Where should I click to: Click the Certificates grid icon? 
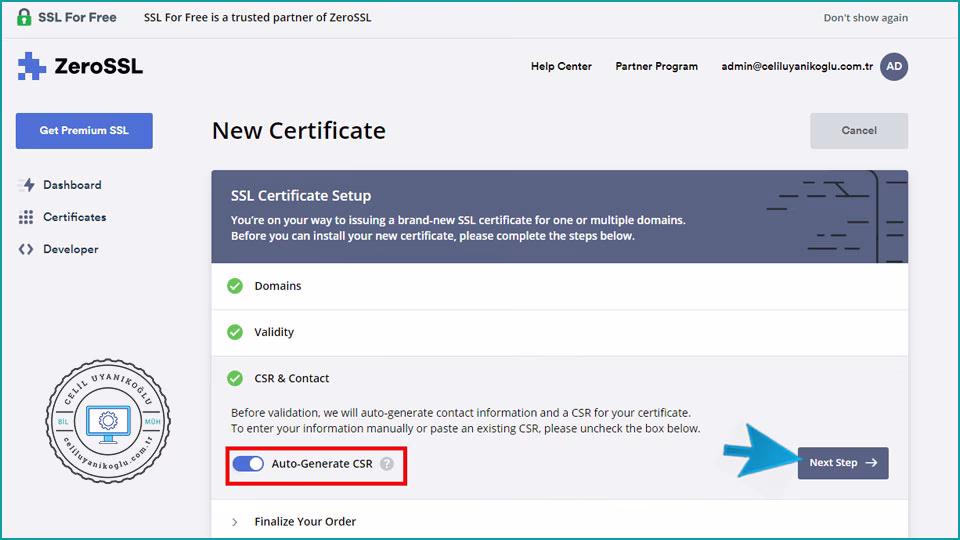(x=26, y=217)
